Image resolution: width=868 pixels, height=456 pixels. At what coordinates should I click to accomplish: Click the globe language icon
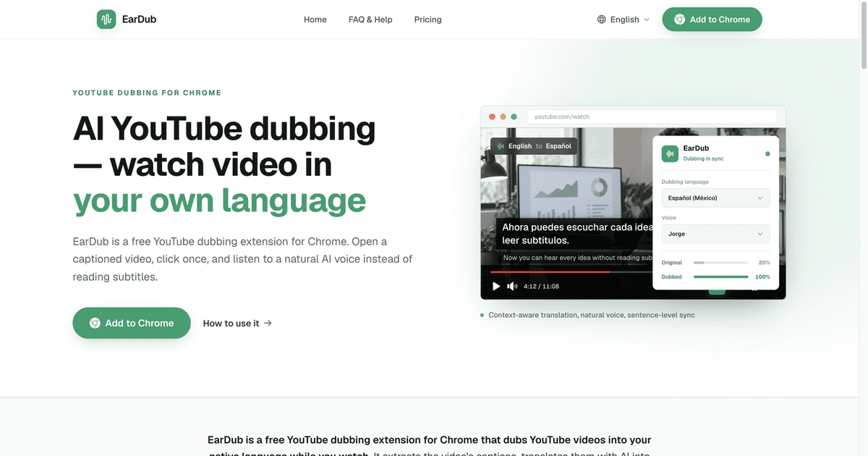pyautogui.click(x=601, y=20)
